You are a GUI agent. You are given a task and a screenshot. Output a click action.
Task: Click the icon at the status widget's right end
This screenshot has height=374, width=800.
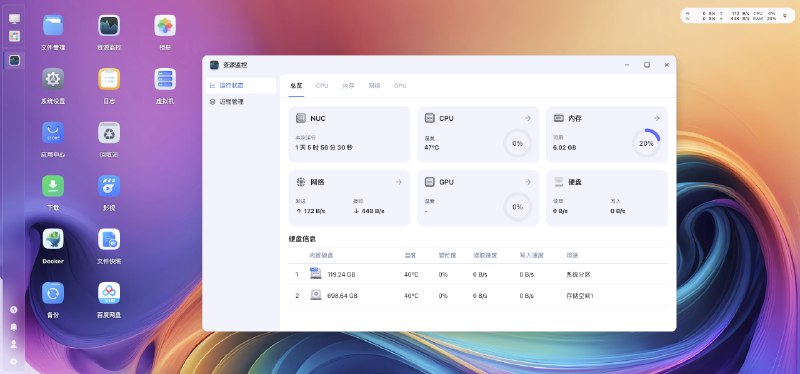click(x=785, y=15)
